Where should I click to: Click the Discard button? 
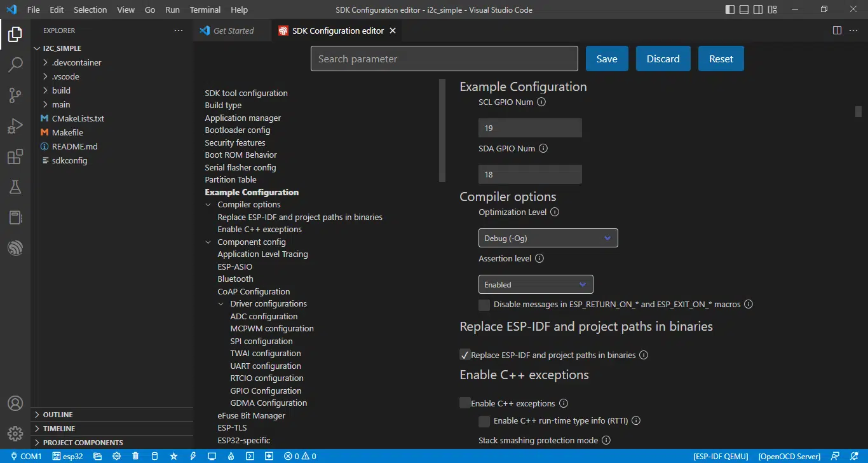tap(663, 59)
